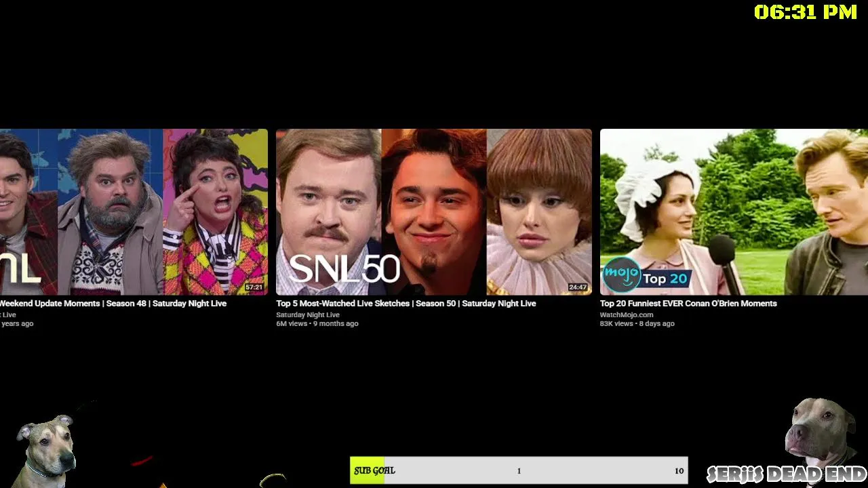Image resolution: width=868 pixels, height=488 pixels.
Task: Click '83K views • 8 days ago' text
Action: point(637,324)
